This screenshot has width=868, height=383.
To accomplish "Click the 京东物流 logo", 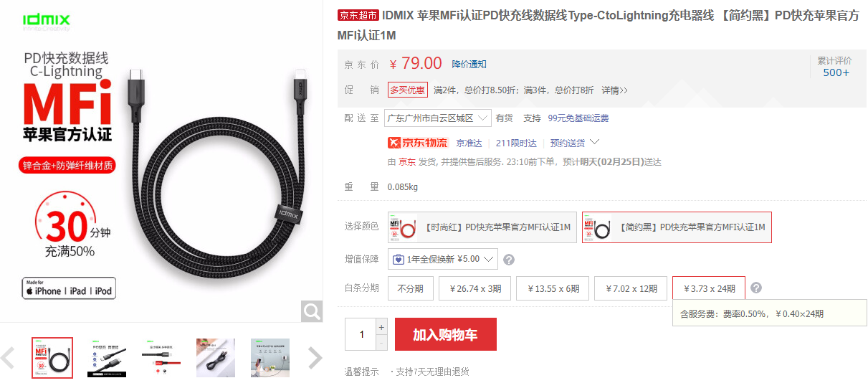I will click(417, 142).
